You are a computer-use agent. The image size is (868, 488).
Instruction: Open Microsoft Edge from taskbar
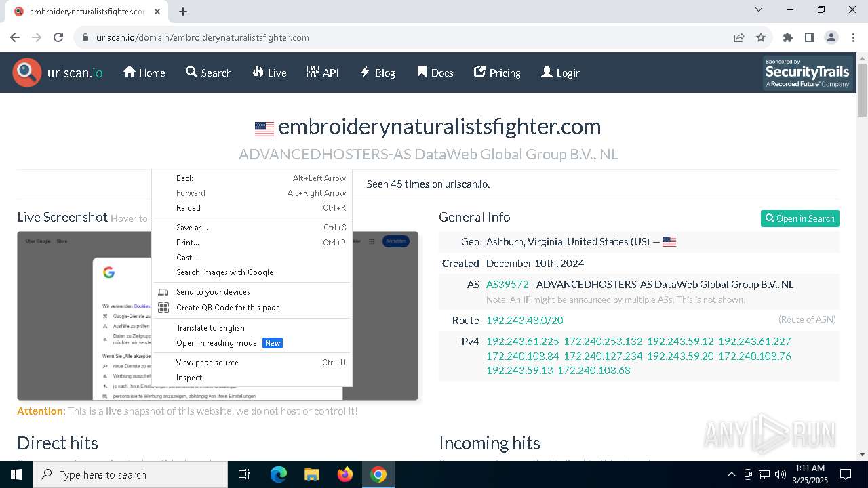(x=279, y=474)
